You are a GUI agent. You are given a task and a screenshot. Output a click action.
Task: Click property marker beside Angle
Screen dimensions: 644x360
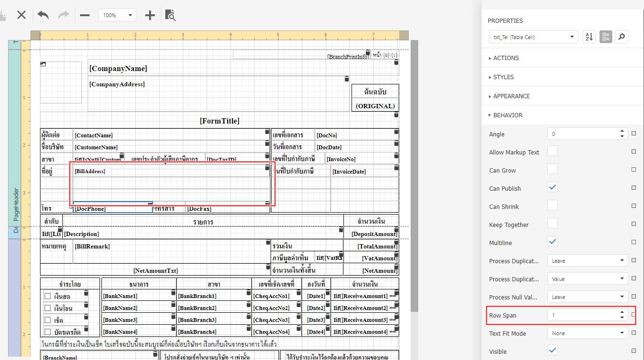coord(634,134)
